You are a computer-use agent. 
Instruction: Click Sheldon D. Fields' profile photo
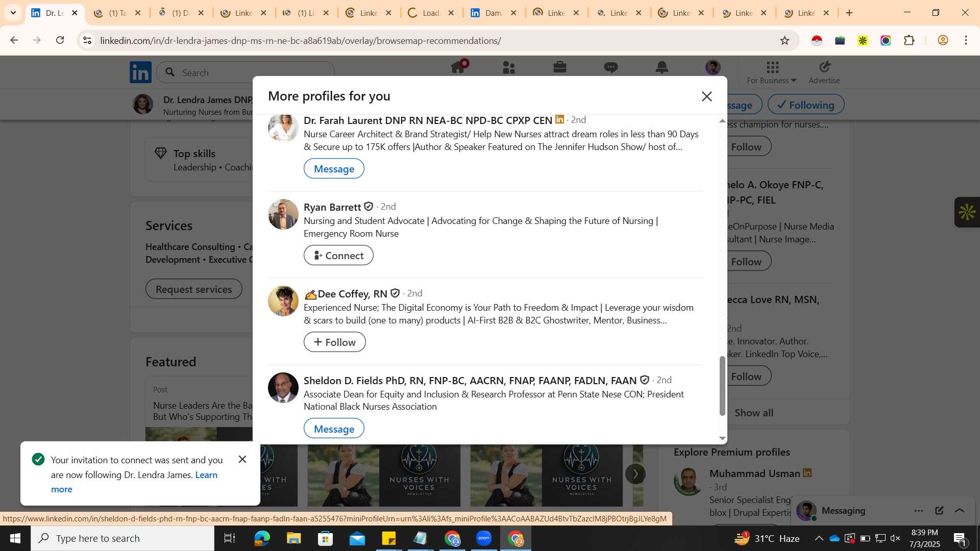tap(283, 388)
